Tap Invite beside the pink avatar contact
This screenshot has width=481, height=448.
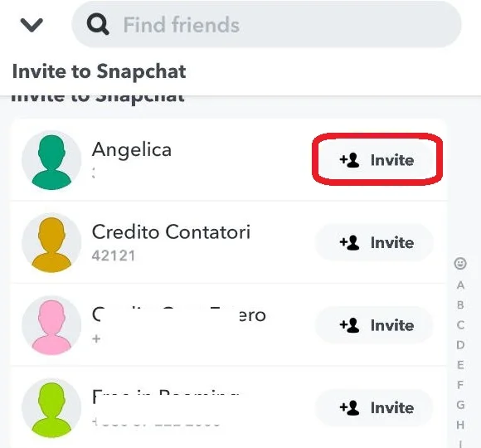click(x=375, y=325)
